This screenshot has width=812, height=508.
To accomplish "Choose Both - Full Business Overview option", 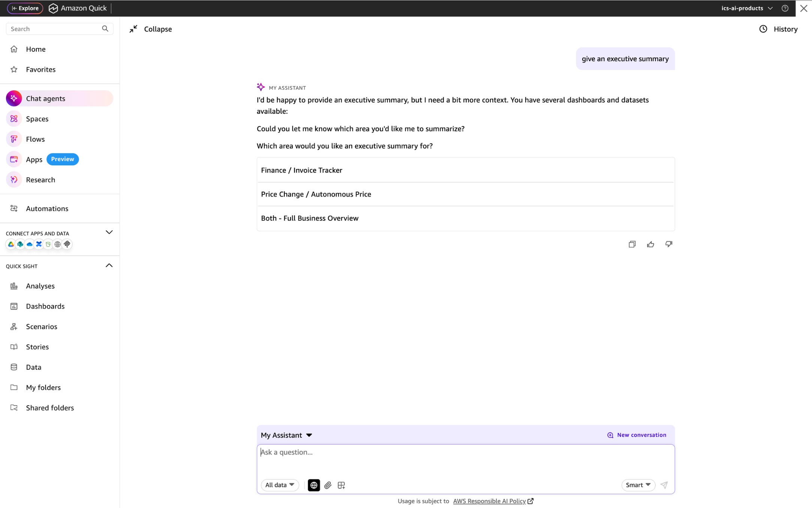I will (x=465, y=218).
